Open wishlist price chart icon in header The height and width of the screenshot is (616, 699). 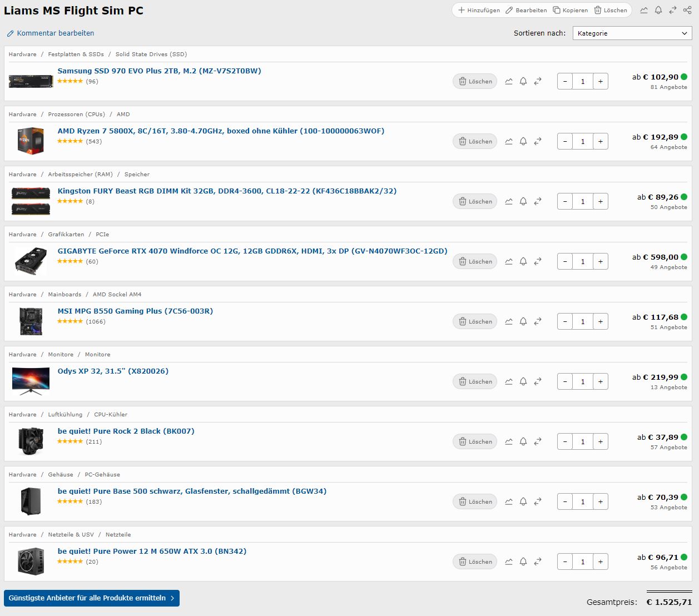coord(644,10)
